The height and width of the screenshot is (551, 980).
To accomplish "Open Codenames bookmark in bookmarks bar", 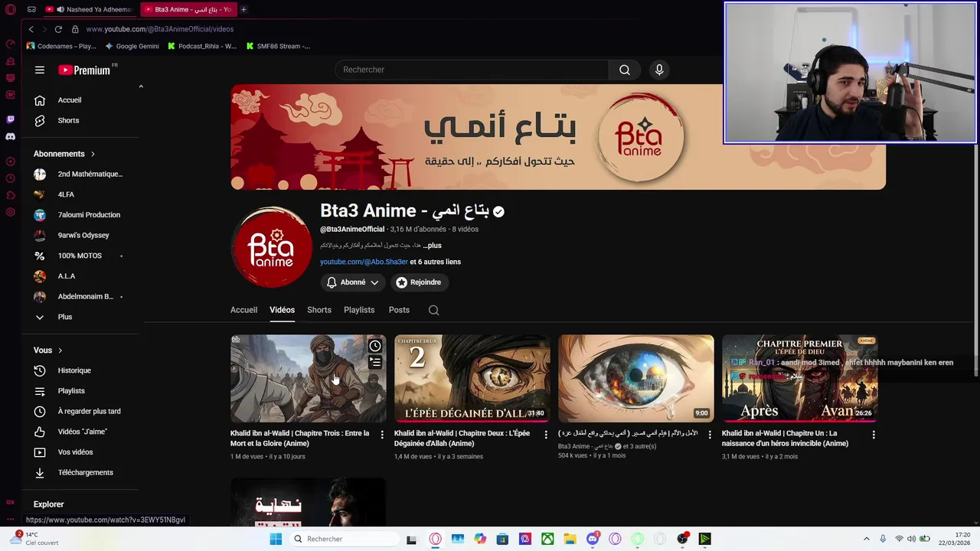I will 61,46.
